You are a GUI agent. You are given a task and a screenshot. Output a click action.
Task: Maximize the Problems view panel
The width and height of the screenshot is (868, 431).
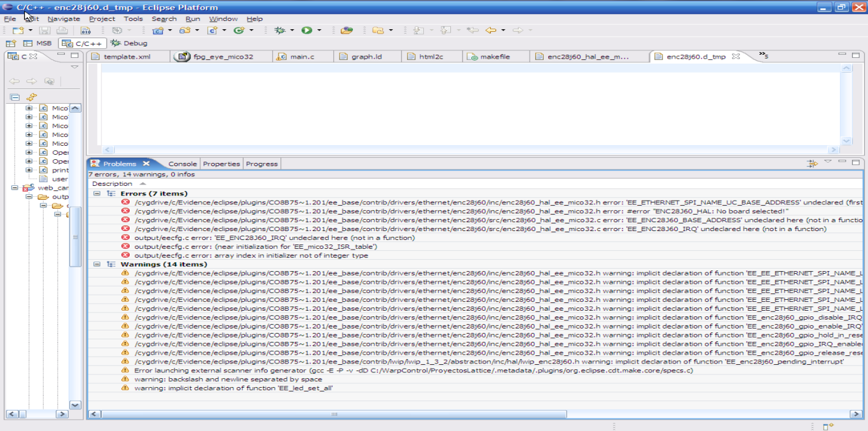855,163
